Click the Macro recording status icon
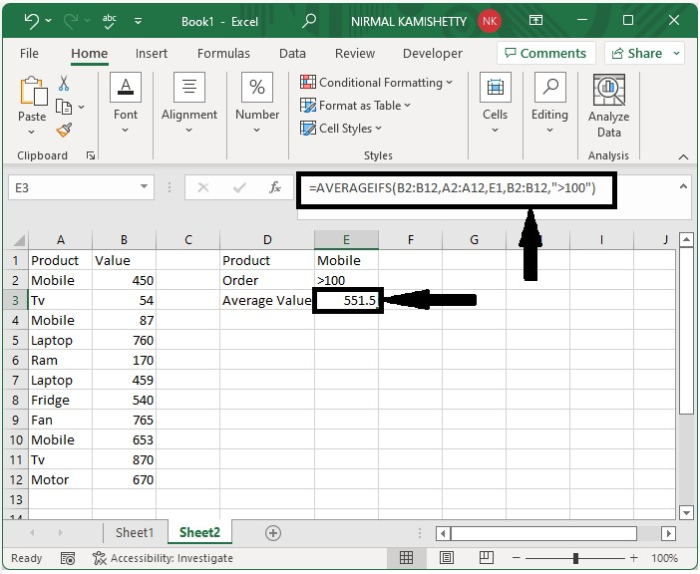The image size is (700, 574). [67, 558]
